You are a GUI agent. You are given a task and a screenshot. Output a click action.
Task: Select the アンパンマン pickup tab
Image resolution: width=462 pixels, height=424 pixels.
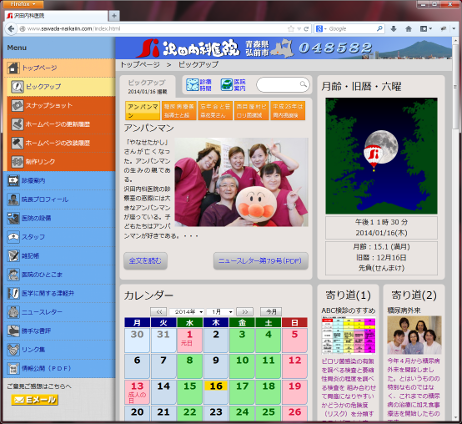point(143,111)
